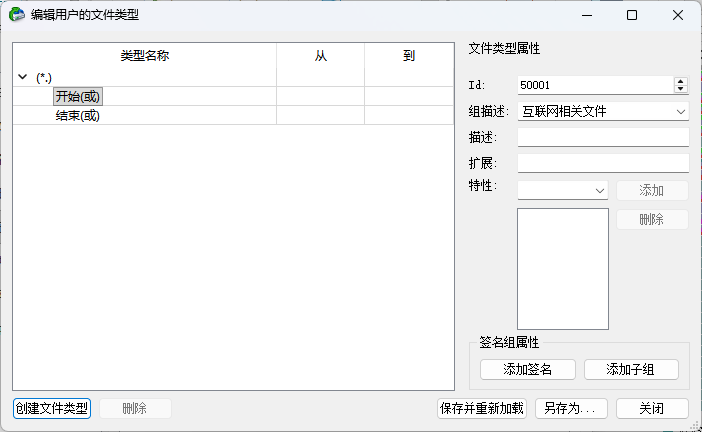
Task: Click the 创建文件类型 button
Action: (x=52, y=408)
